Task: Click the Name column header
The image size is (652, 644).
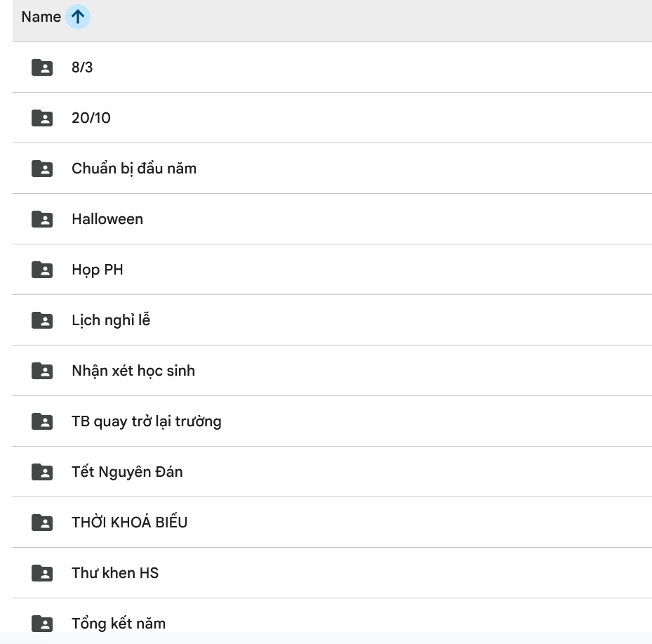Action: coord(41,17)
